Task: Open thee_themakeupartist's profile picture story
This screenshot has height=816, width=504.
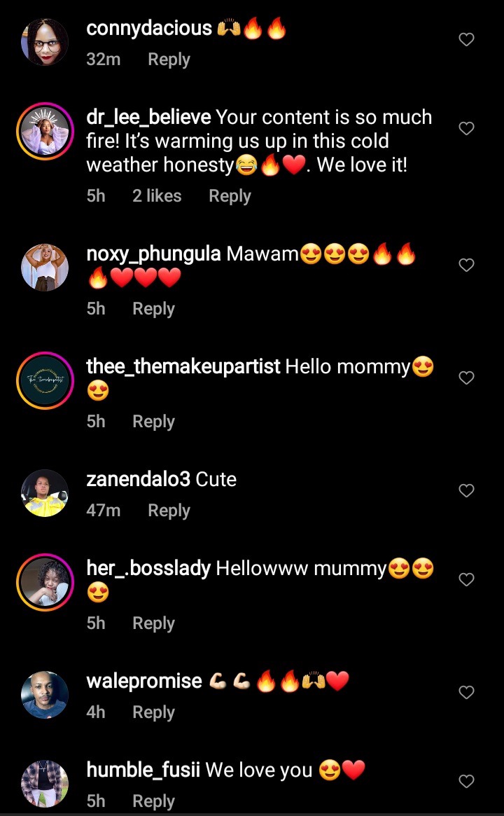Action: click(45, 380)
